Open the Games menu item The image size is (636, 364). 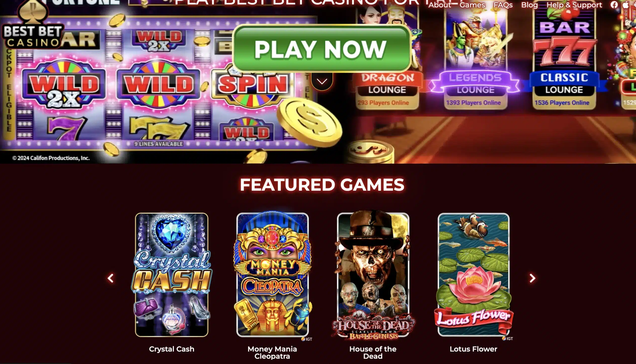472,5
